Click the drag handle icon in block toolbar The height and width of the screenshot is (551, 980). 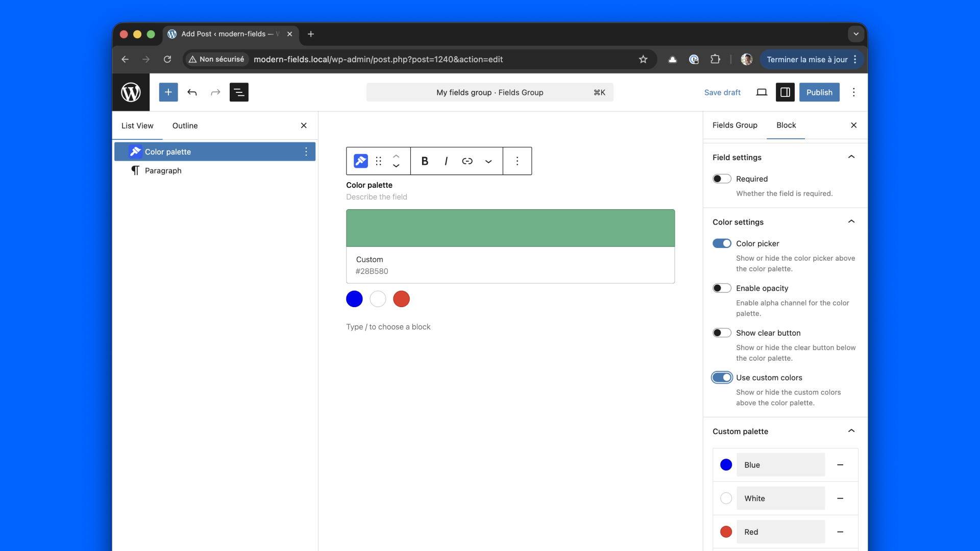click(378, 161)
